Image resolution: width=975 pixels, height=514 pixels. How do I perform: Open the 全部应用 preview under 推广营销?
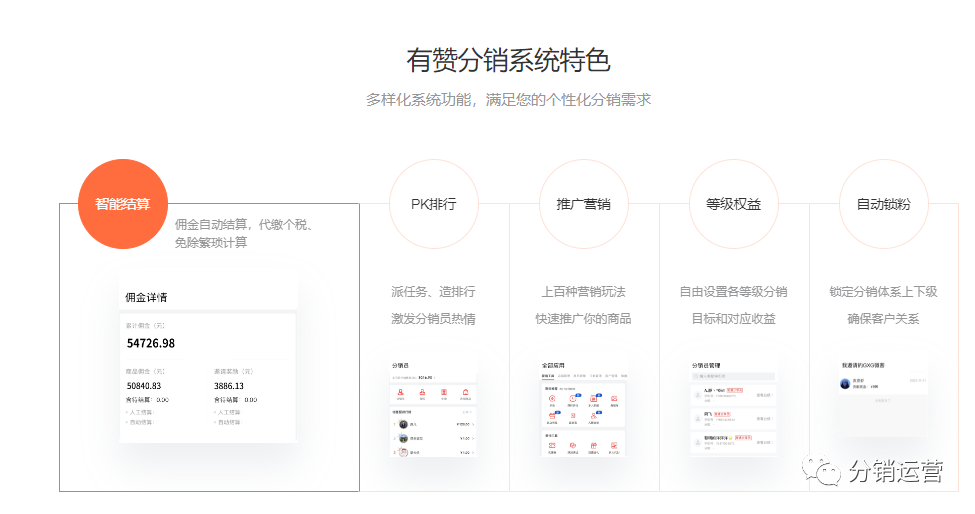[583, 408]
